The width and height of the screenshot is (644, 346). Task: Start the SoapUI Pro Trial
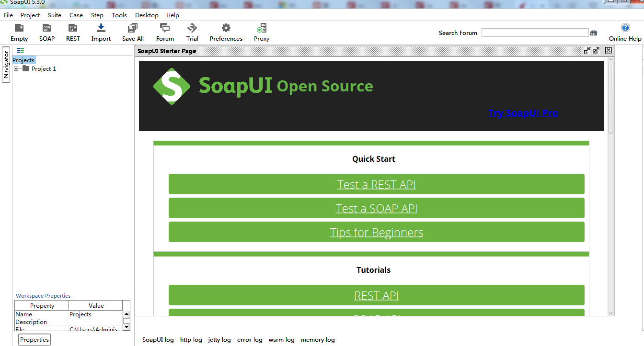pos(192,33)
